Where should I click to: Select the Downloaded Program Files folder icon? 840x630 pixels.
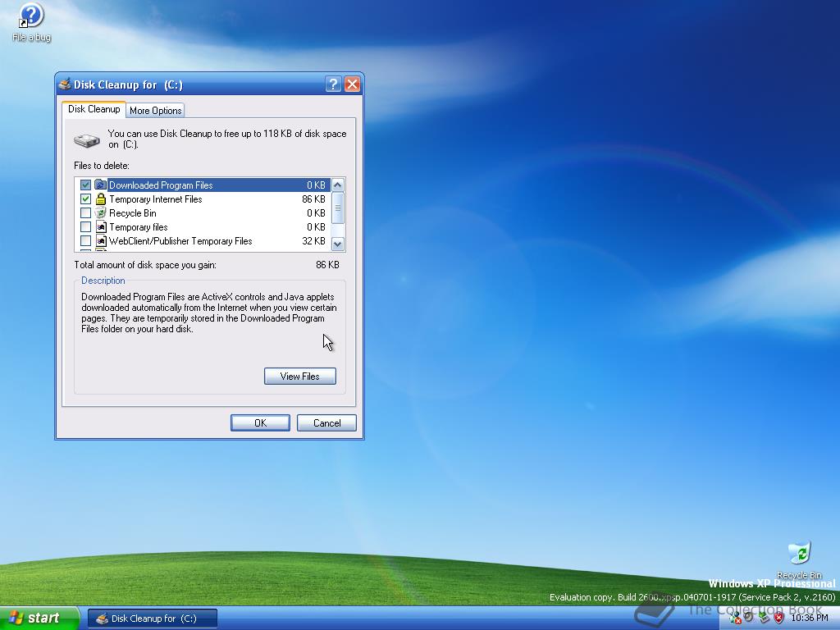(99, 185)
